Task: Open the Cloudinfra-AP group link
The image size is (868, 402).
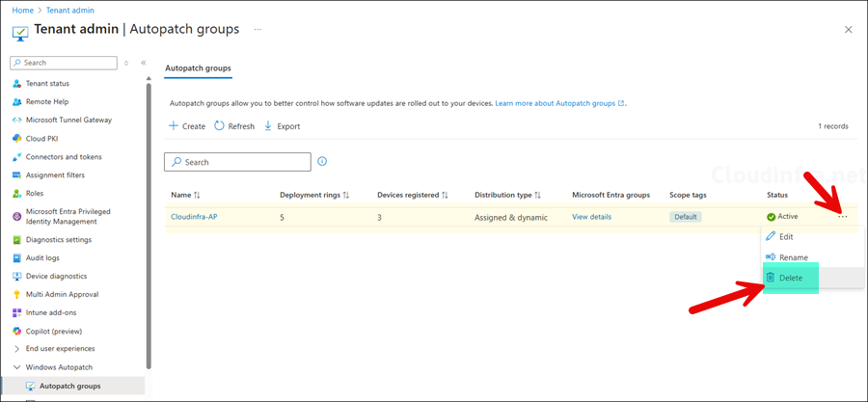Action: tap(194, 217)
